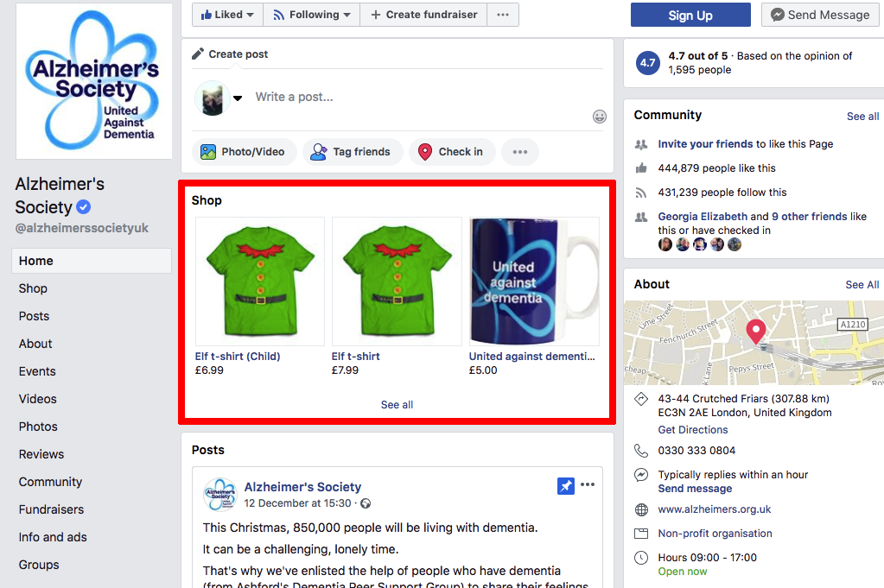Screen dimensions: 884x588
Task: Open the United against dementia mug thumbnail
Action: [x=534, y=281]
